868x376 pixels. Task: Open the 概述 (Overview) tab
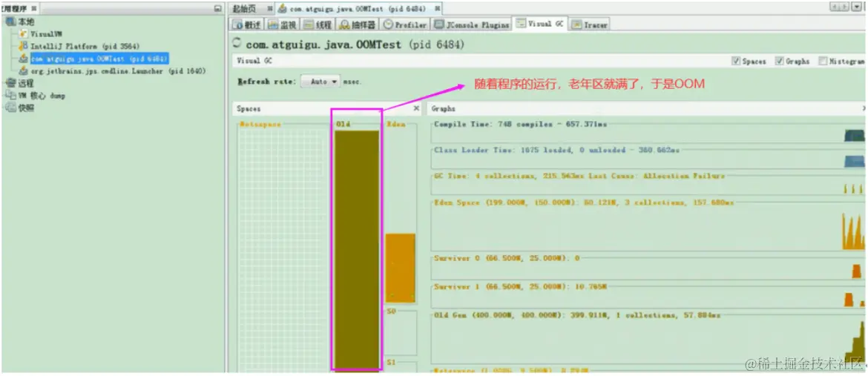247,25
